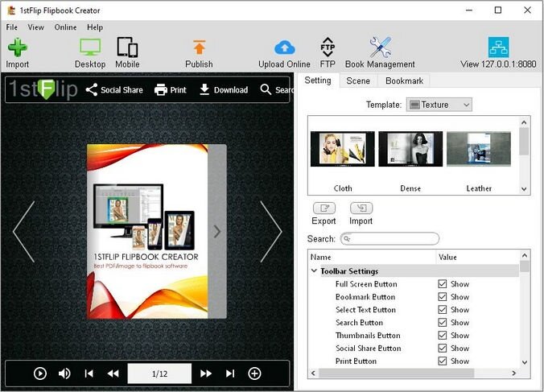
Task: Jump to first page of flipbook
Action: point(89,373)
